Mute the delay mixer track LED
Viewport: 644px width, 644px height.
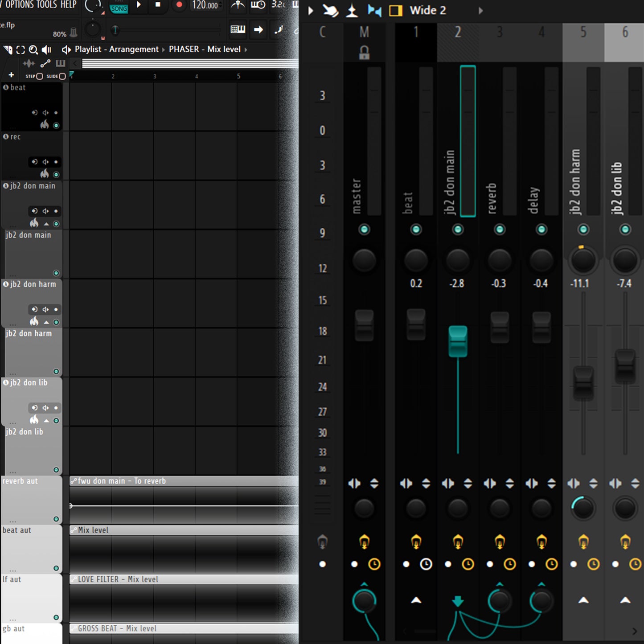coord(541,230)
